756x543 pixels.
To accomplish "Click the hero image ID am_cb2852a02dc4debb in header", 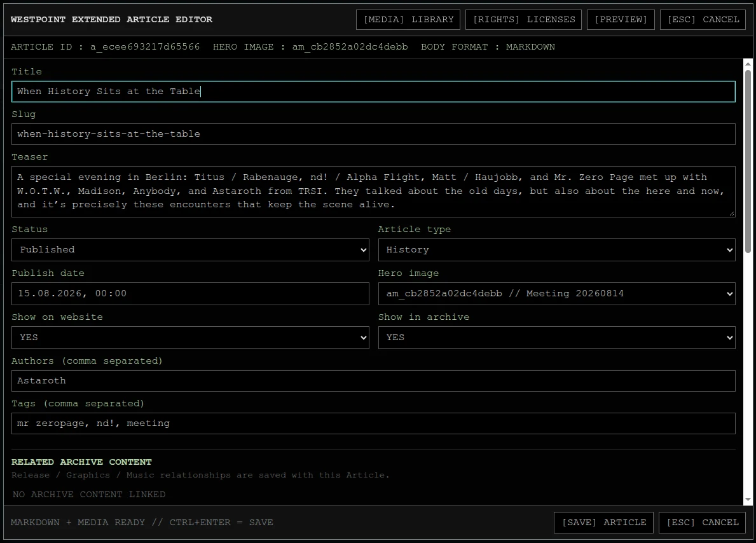I will click(350, 47).
